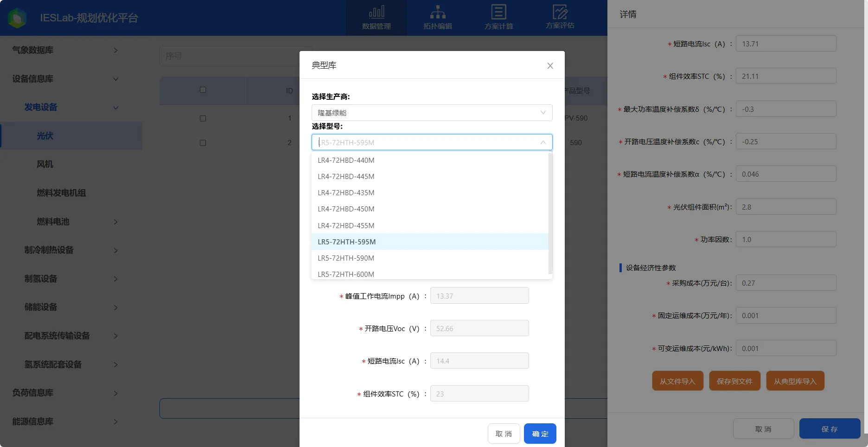This screenshot has height=447, width=868.
Task: Choose model LR4-72HBD-455M from the list
Action: 430,226
